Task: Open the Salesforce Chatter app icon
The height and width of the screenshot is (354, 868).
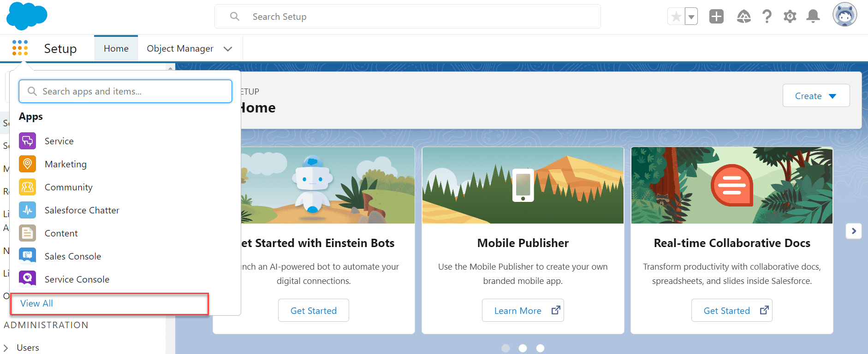Action: [27, 210]
